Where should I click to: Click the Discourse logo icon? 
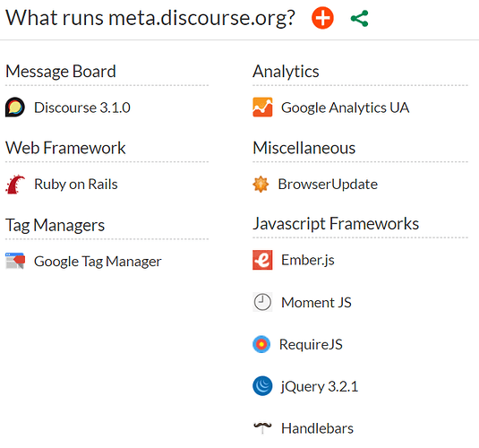15,107
